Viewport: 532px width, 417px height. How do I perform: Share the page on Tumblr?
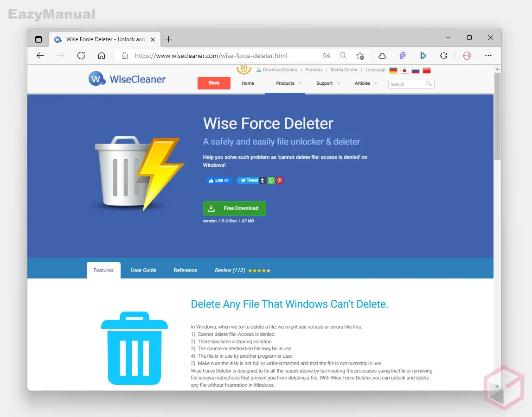click(x=262, y=180)
